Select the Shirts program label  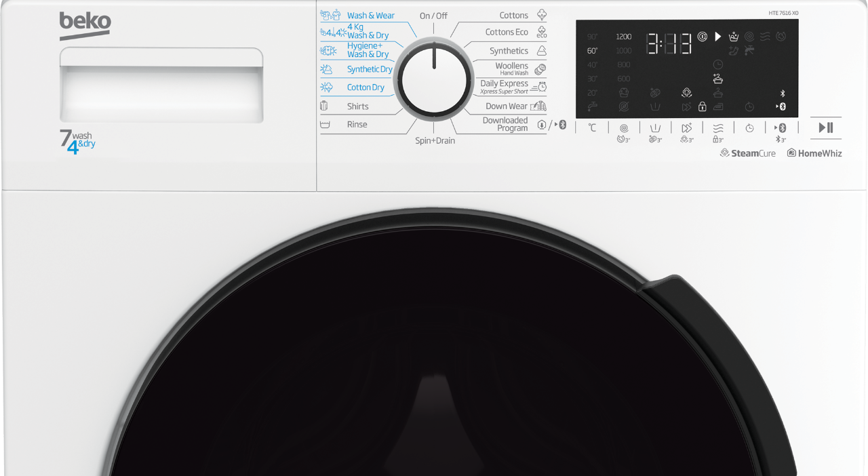[357, 106]
